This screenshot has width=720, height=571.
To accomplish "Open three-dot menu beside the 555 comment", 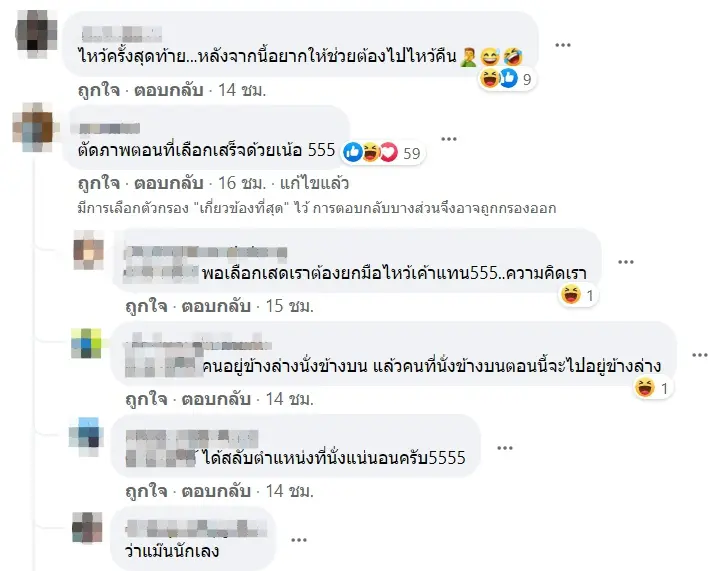I will (449, 139).
